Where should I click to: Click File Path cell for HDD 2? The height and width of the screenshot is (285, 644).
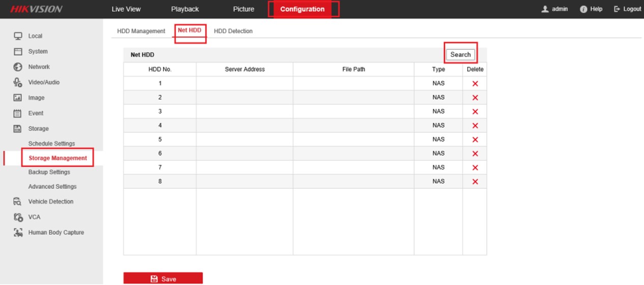point(353,98)
